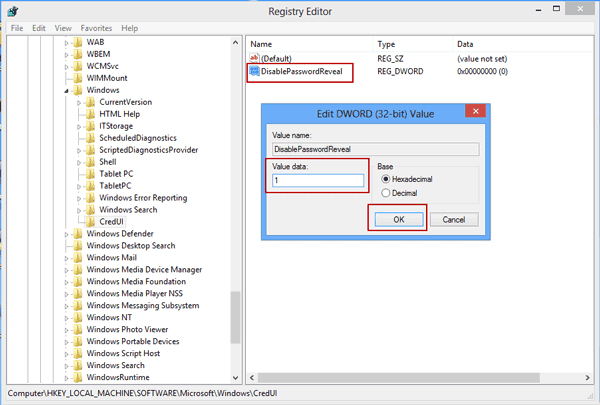
Task: Confirm the DWORD edit with OK
Action: 399,219
